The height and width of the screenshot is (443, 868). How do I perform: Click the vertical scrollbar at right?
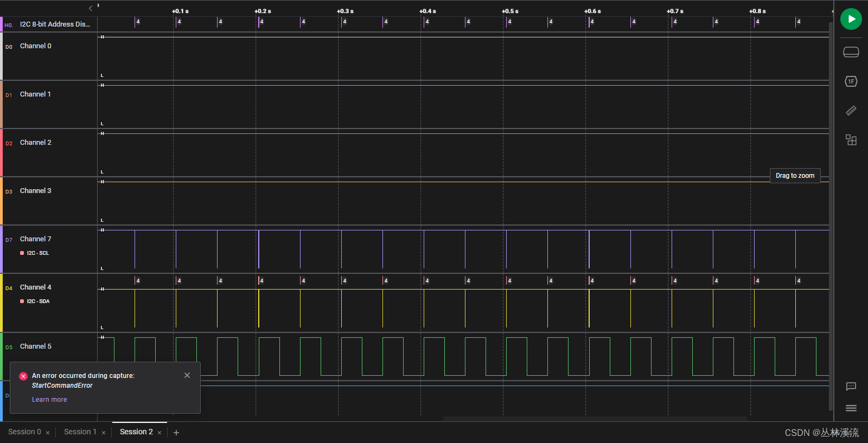tap(831, 216)
